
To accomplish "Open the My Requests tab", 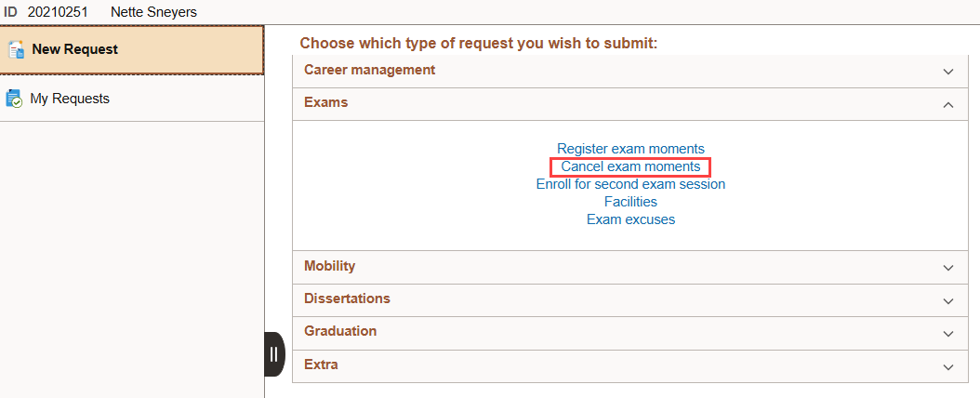I will 70,99.
